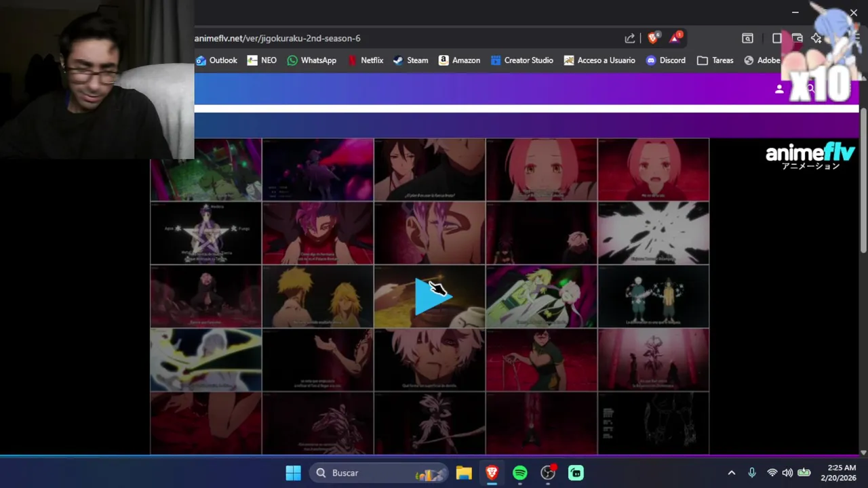Image resolution: width=868 pixels, height=488 pixels.
Task: Open the Windows Start menu
Action: pyautogui.click(x=293, y=473)
